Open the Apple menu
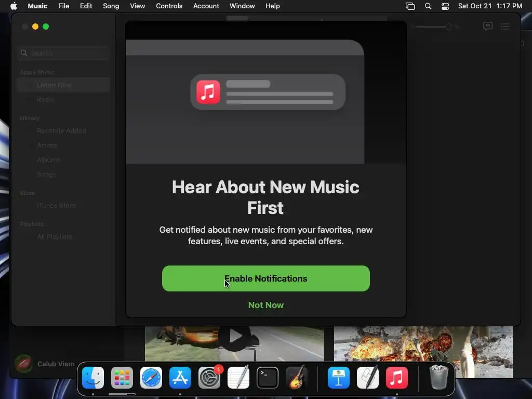Image resolution: width=532 pixels, height=399 pixels. coord(14,6)
